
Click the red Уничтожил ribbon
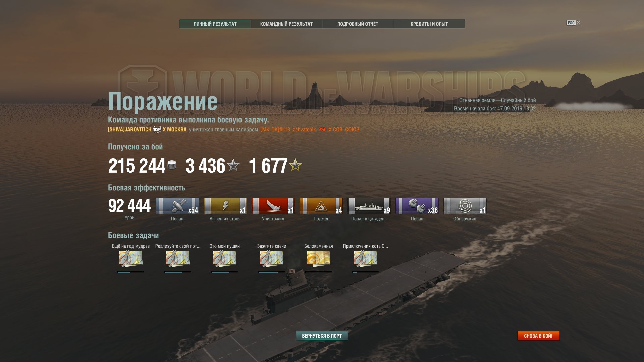click(273, 206)
